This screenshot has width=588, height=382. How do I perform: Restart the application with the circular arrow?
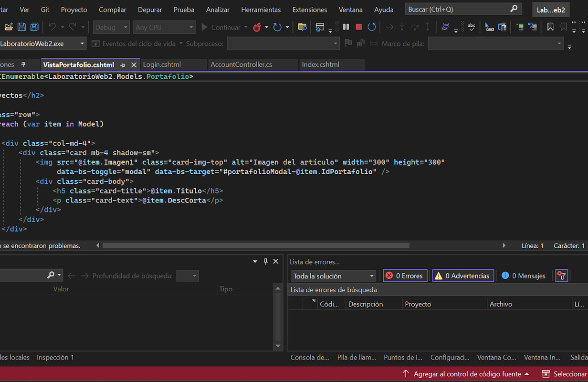click(277, 27)
